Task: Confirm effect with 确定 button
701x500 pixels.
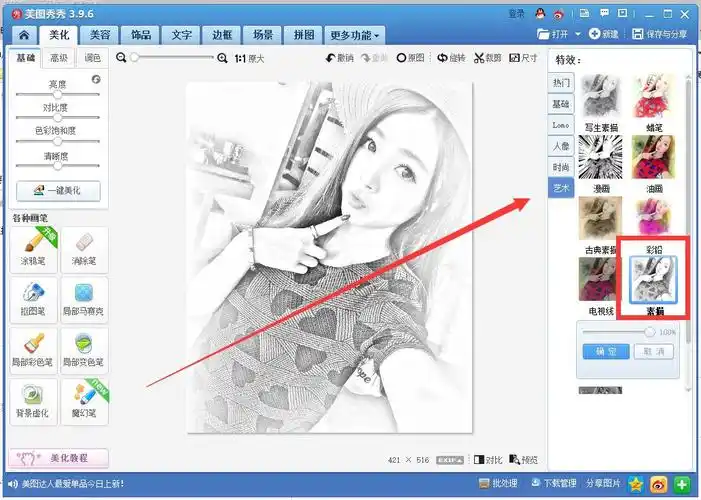Action: coord(606,352)
